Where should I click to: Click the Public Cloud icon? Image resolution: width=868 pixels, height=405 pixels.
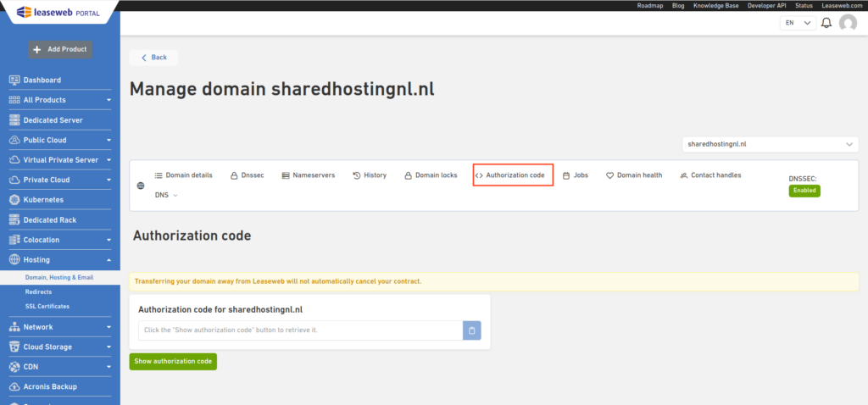tap(14, 140)
